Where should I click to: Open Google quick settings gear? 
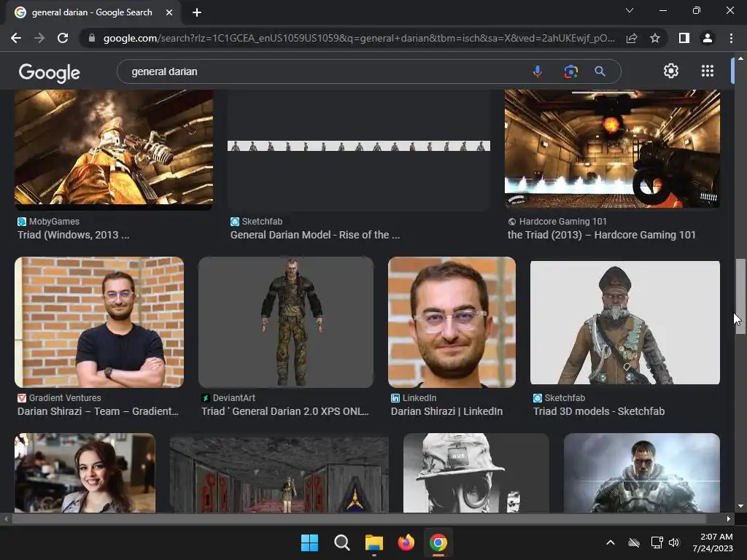pos(671,71)
